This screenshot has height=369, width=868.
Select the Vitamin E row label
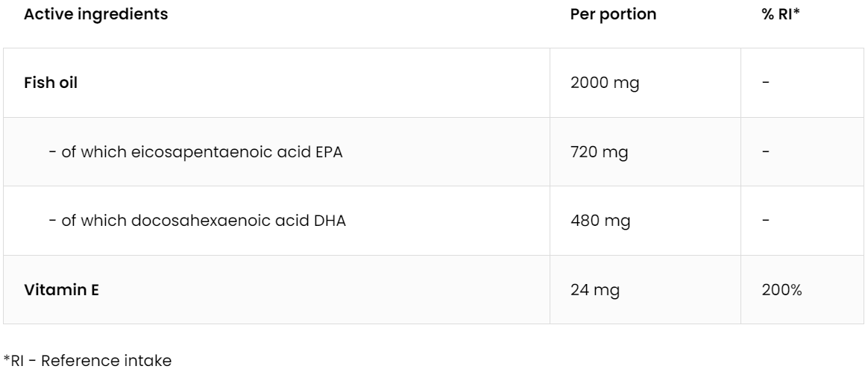click(62, 290)
